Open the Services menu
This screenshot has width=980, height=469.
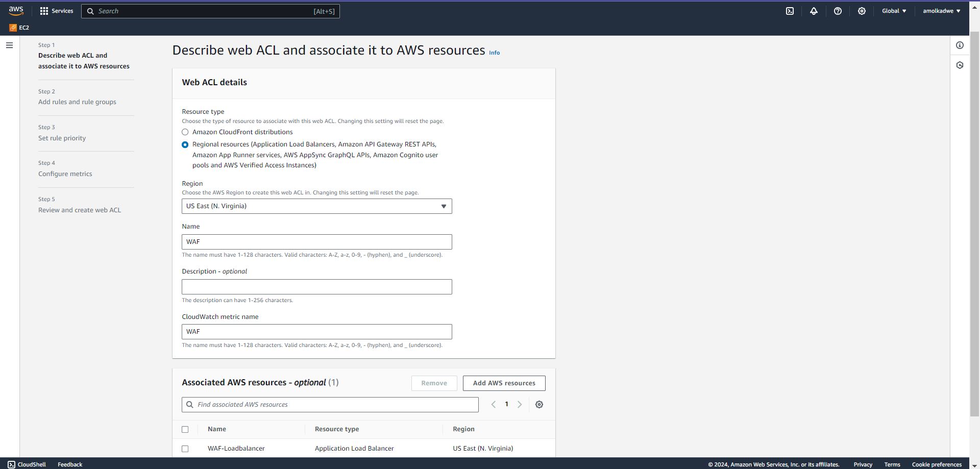[57, 11]
